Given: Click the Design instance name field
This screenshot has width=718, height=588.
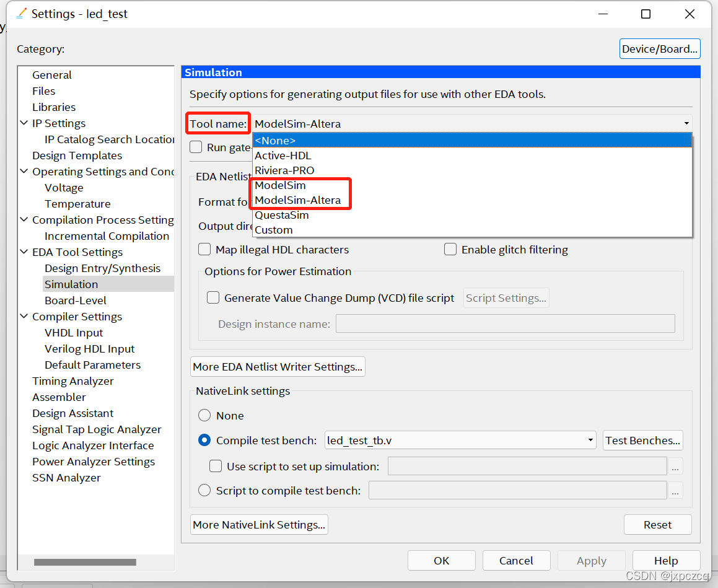Looking at the screenshot, I should [x=506, y=323].
